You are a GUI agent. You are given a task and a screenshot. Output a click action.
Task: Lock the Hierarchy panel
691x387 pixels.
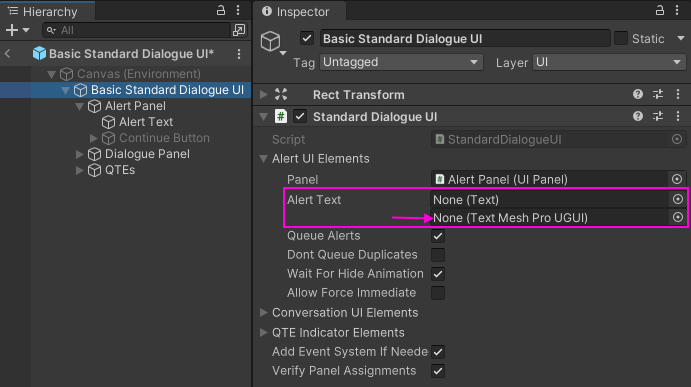[x=221, y=11]
